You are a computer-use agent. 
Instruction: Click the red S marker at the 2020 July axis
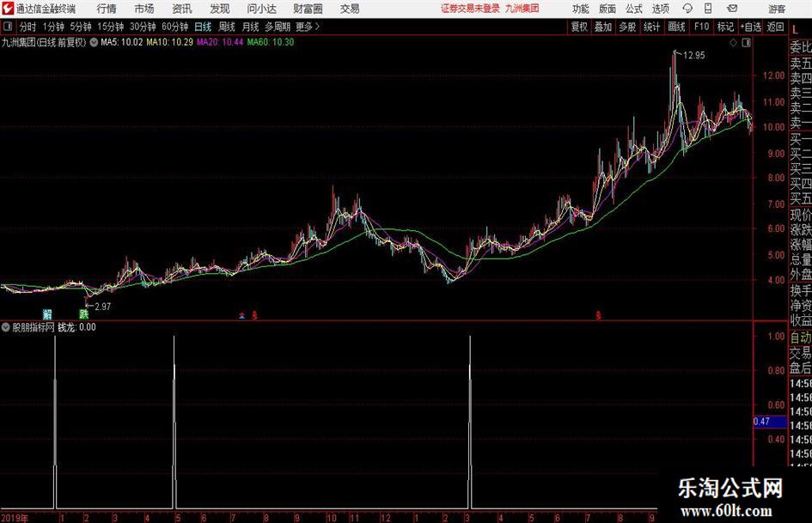[599, 315]
